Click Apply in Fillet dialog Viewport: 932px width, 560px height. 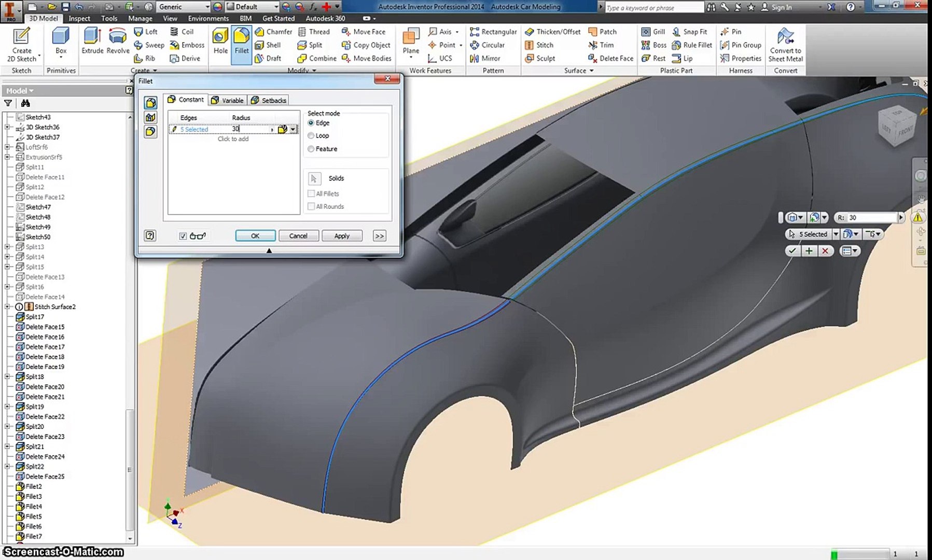tap(342, 236)
